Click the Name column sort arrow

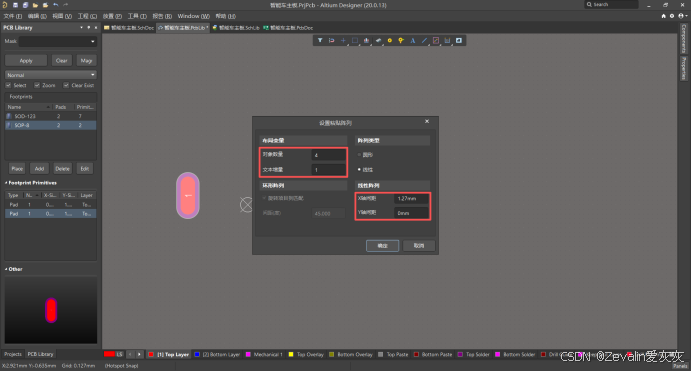coord(48,107)
